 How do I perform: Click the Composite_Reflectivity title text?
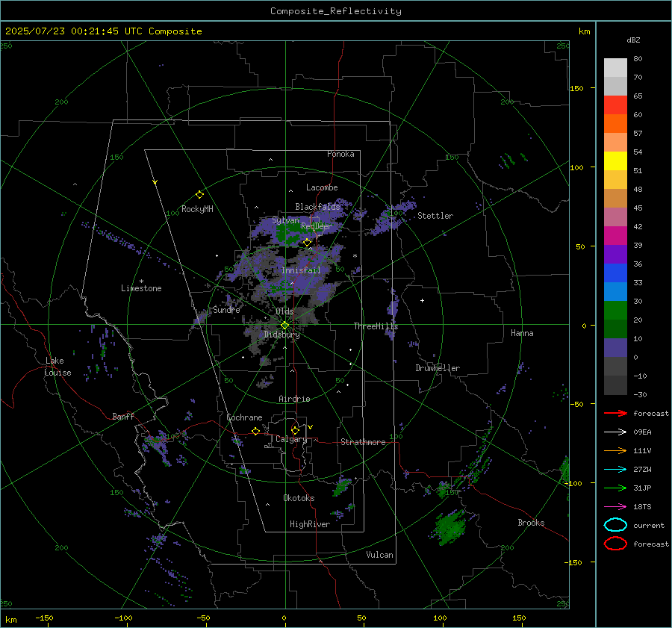335,11
